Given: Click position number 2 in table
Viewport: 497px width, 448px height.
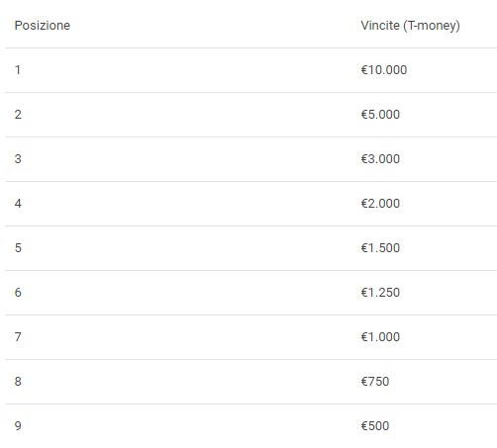Looking at the screenshot, I should click(x=18, y=115).
